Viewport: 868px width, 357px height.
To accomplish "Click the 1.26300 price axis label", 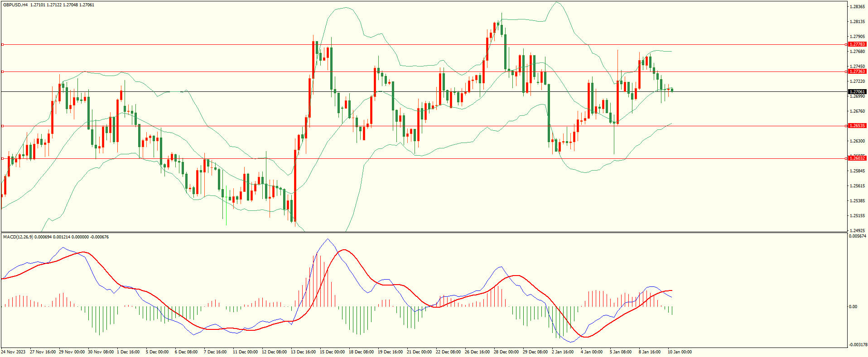I will 858,141.
